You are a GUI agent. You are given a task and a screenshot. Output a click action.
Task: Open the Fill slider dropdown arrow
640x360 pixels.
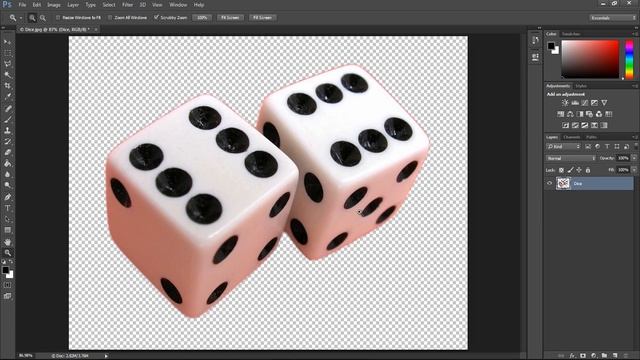click(x=634, y=170)
